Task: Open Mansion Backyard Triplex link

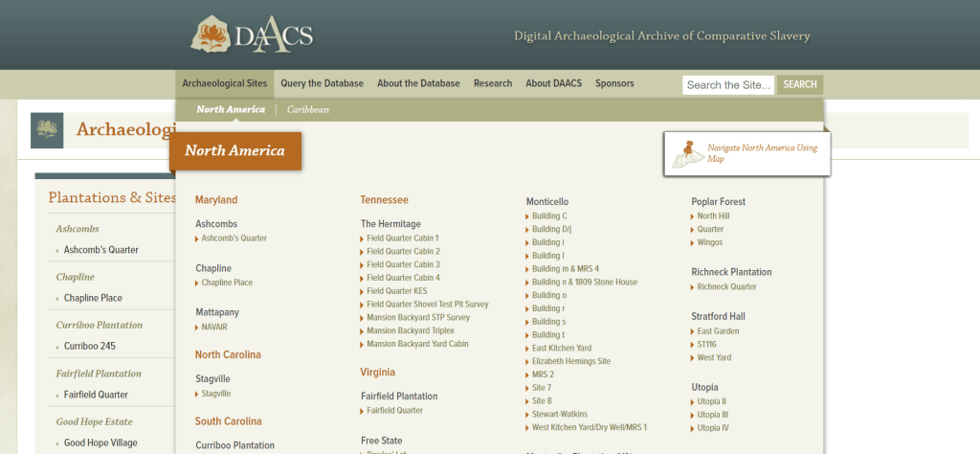Action: pos(410,330)
